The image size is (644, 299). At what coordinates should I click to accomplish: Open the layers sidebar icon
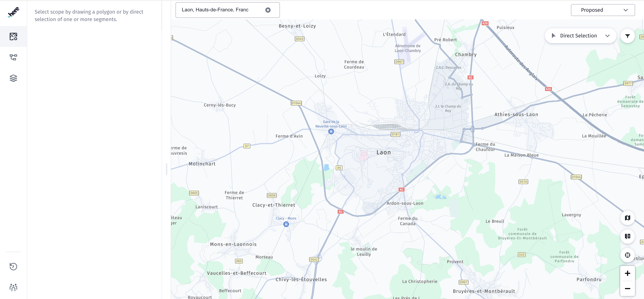pos(13,78)
